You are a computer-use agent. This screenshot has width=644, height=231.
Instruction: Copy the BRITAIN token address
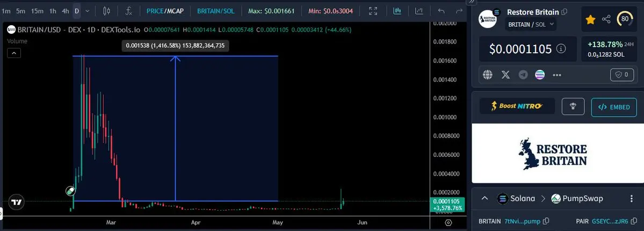click(546, 221)
